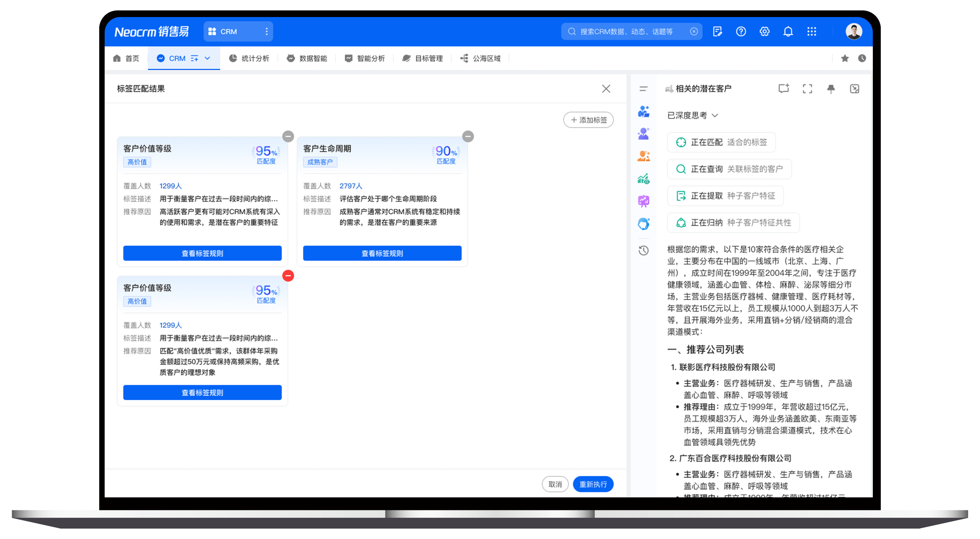Click the 正在提取 种子客户特征 step
The image size is (980, 539).
725,196
